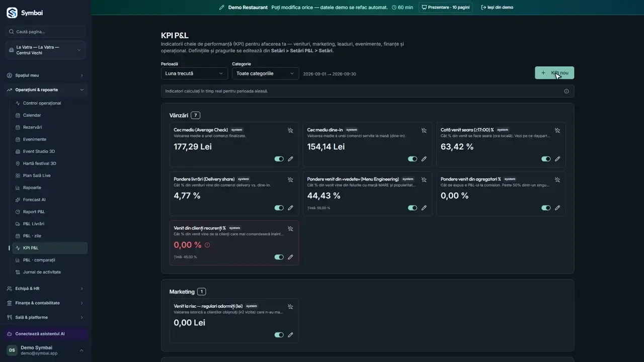The image size is (644, 362).
Task: Open the pencil editor for Cec mediu dine-in
Action: 424,159
